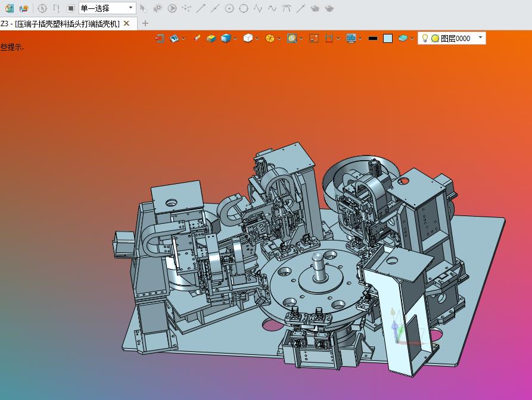Viewport: 532px width, 400px height.
Task: Click the second colored icon beside it
Action: [x=24, y=8]
